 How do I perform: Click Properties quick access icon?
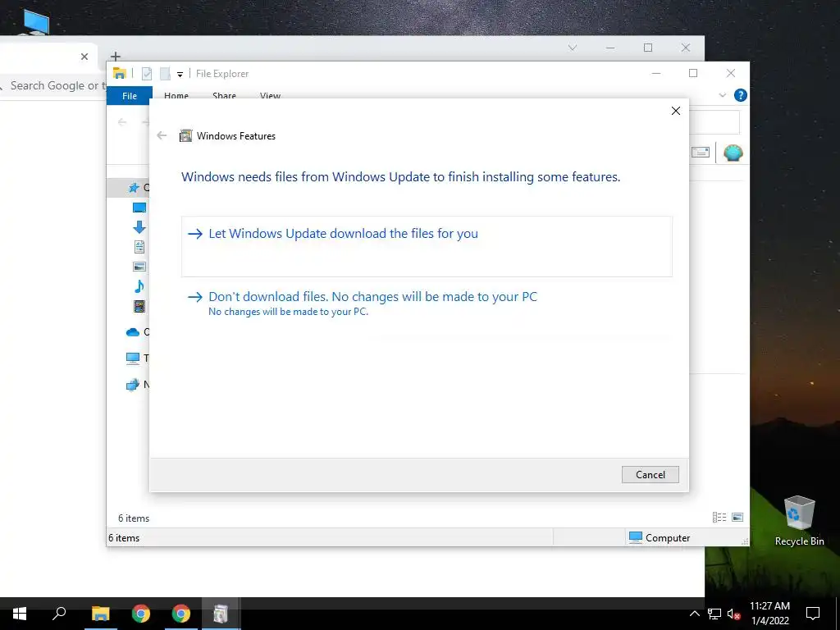[147, 73]
